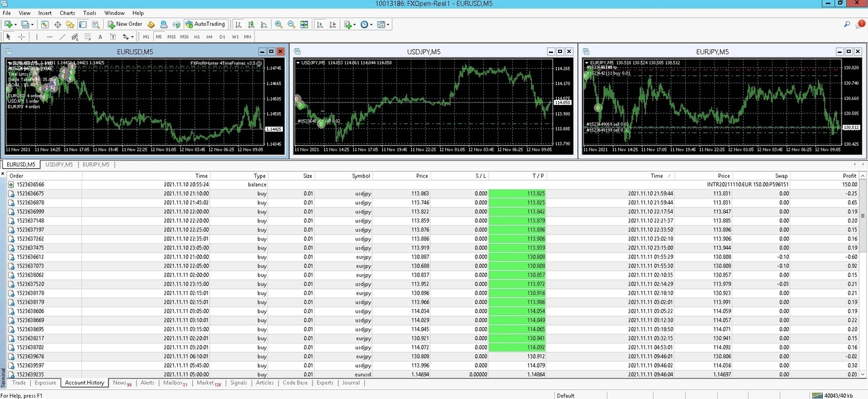Switch timeframe to MN

(247, 37)
